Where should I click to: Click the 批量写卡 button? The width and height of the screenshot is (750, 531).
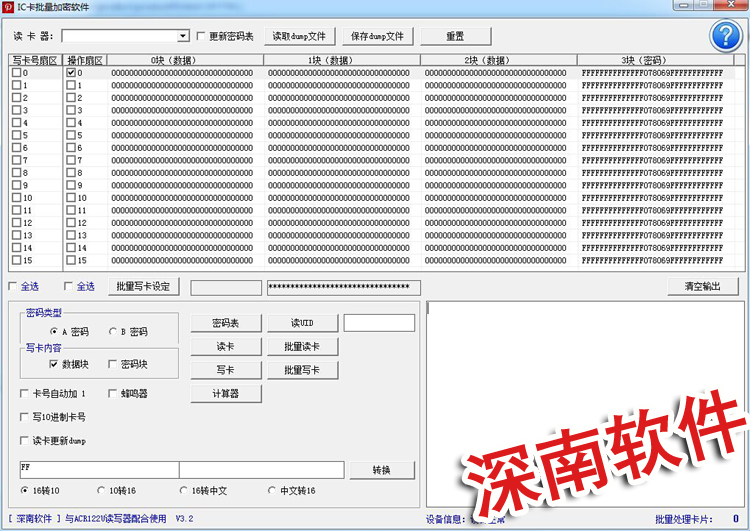[x=302, y=370]
